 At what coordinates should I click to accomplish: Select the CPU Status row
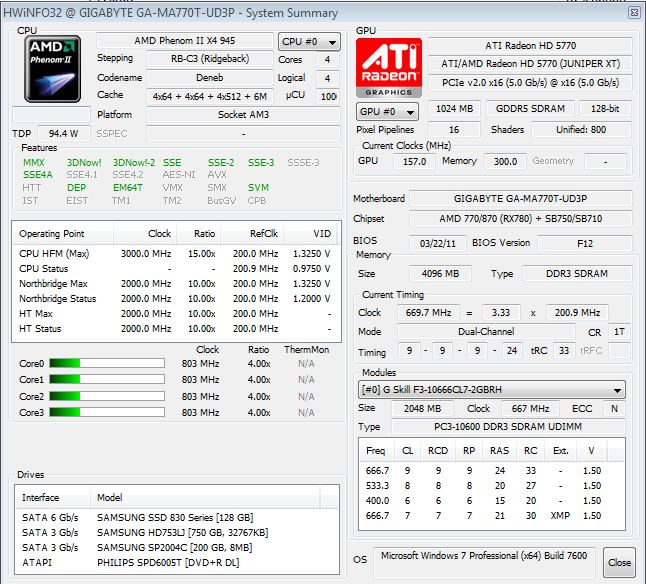176,269
